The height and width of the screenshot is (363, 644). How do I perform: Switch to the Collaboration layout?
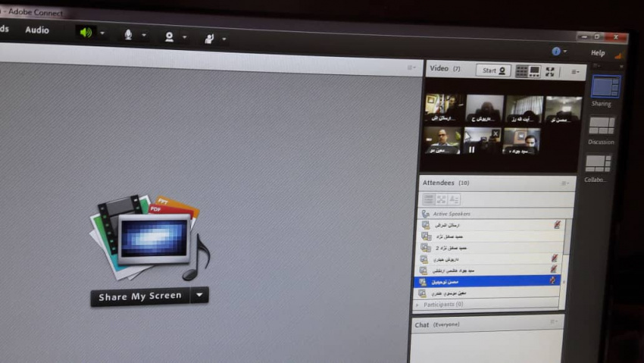[x=598, y=164]
